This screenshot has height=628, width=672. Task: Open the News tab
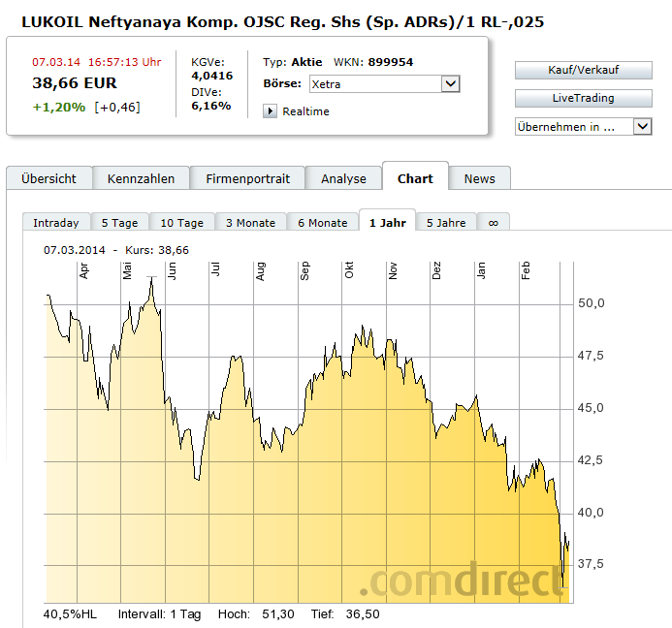(480, 178)
